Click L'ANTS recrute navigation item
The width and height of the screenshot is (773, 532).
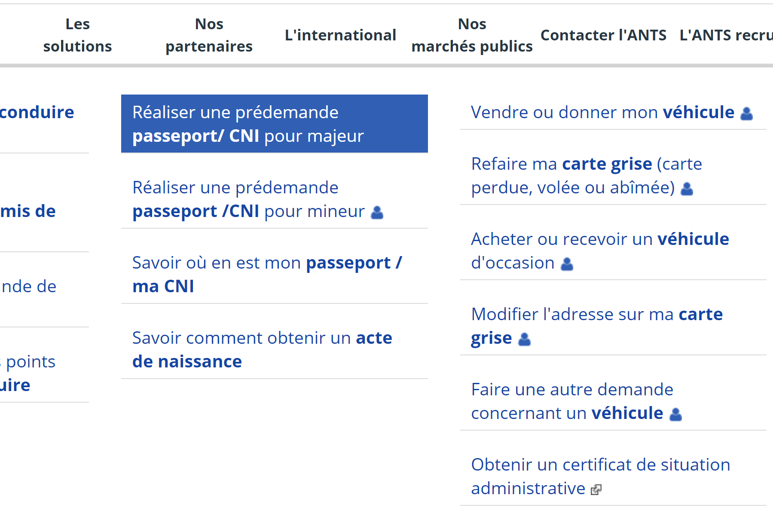pyautogui.click(x=726, y=35)
